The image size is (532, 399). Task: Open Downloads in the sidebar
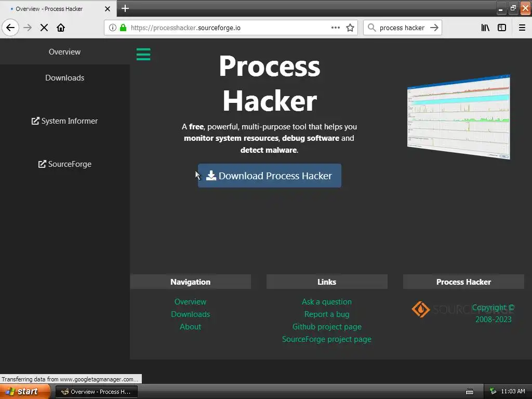pos(65,78)
